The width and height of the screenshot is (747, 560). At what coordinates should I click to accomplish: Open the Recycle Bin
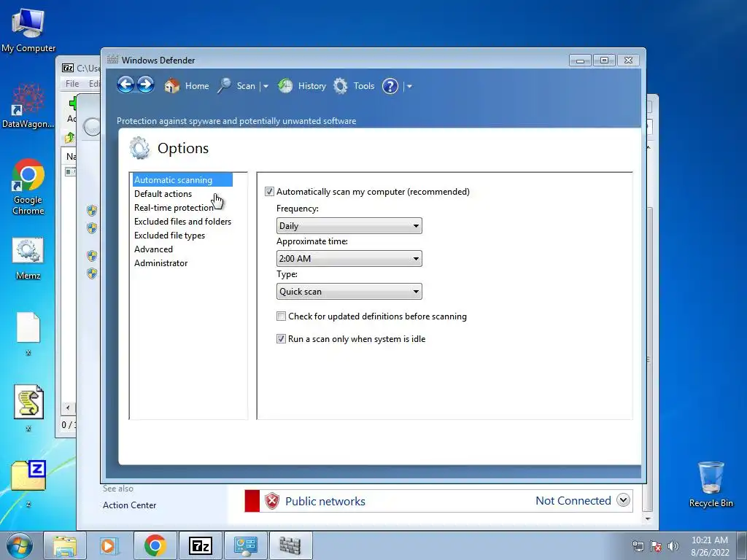[711, 484]
